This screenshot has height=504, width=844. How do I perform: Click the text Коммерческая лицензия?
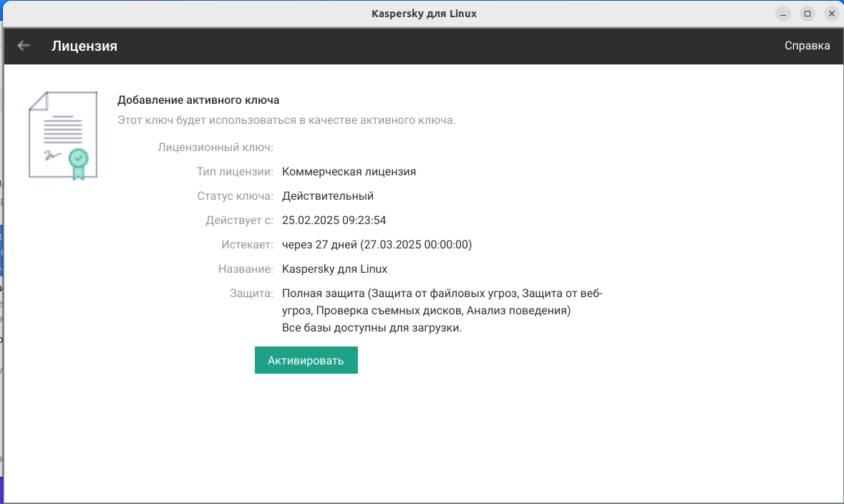tap(349, 172)
